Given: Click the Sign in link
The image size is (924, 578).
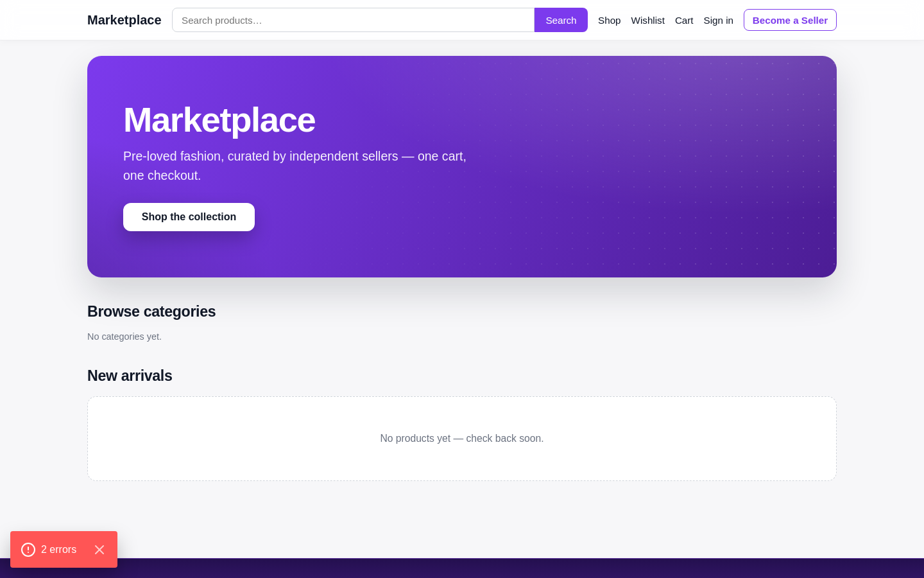Looking at the screenshot, I should click(718, 21).
